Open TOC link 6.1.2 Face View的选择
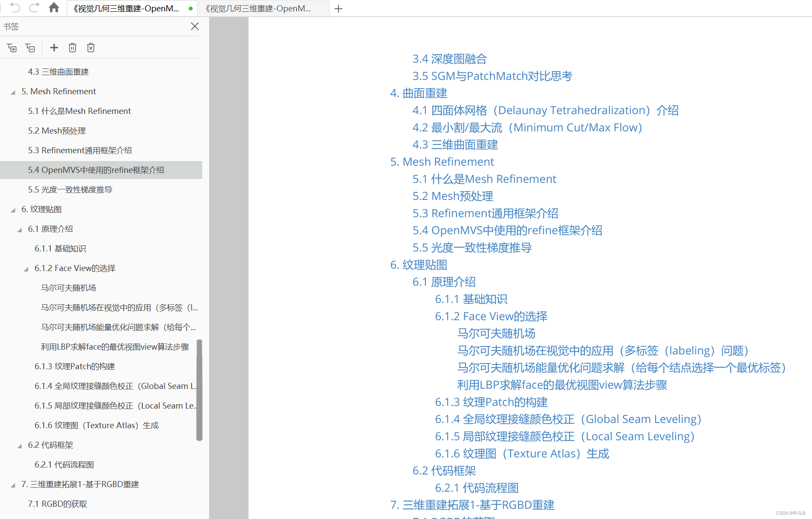 (x=491, y=316)
